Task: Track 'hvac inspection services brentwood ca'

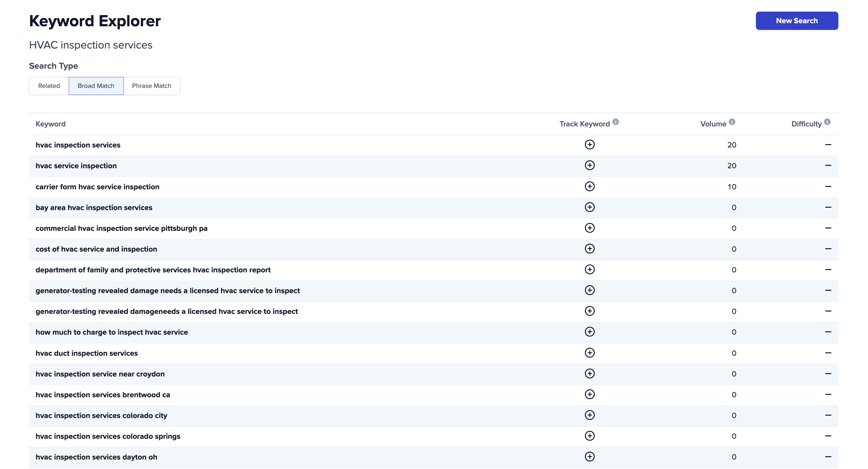Action: coord(589,394)
